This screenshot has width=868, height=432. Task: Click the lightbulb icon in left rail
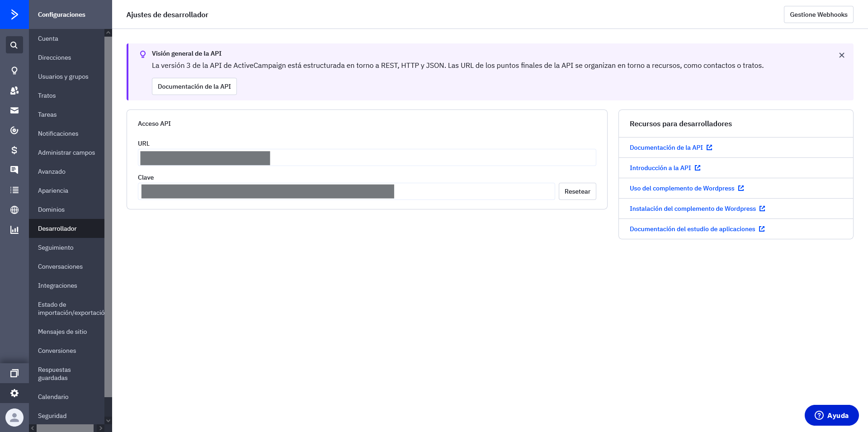(14, 71)
